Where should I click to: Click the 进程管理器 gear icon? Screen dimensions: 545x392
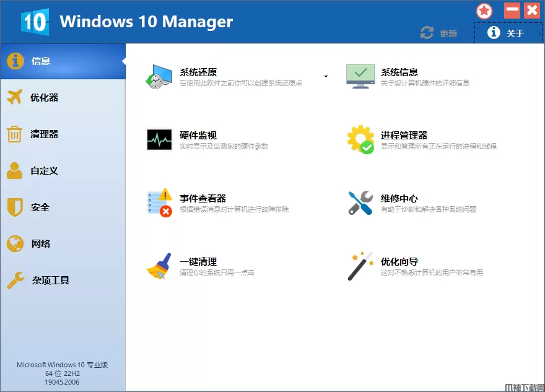361,139
